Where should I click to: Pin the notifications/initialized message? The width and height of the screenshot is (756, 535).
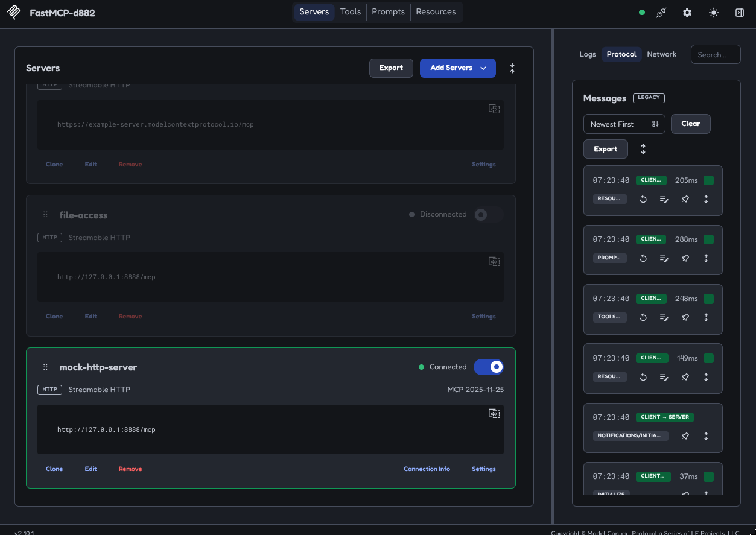coord(685,436)
